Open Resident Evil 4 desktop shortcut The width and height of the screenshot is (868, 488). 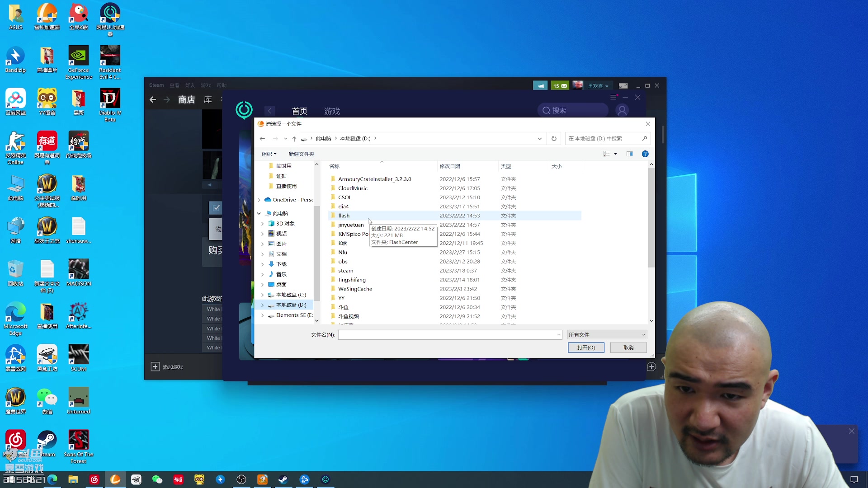tap(110, 62)
